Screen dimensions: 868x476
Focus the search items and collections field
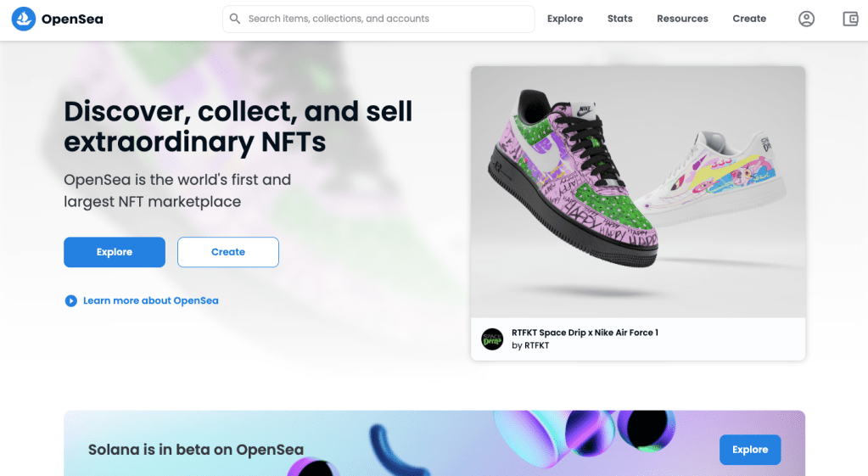coord(386,19)
